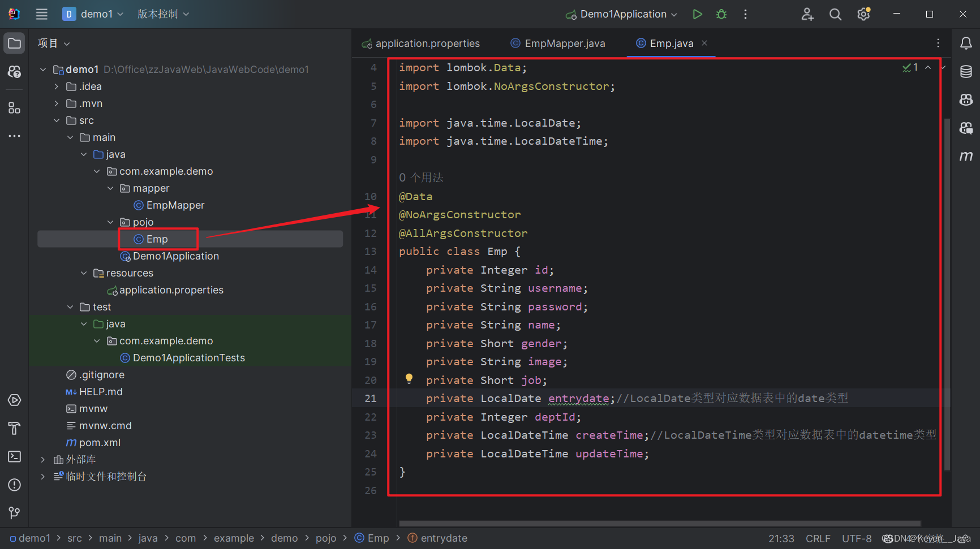This screenshot has height=549, width=980.
Task: Open more run actions menu
Action: click(x=745, y=14)
